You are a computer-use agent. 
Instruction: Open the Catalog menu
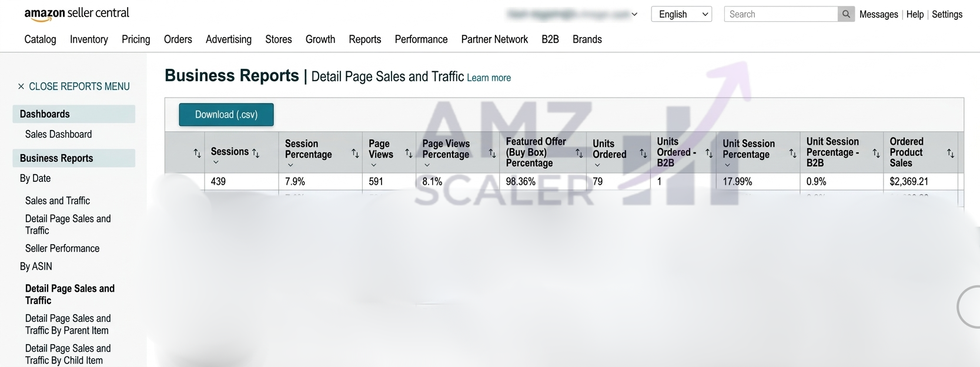pyautogui.click(x=40, y=39)
